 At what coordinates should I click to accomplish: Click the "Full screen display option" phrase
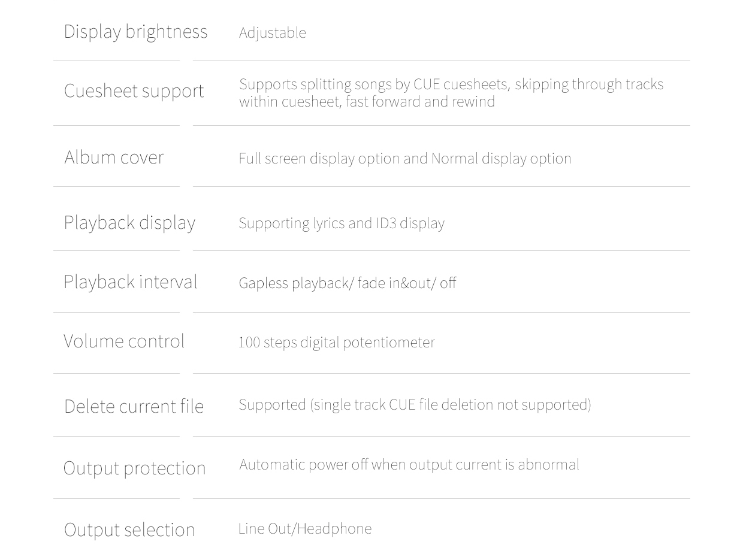(x=319, y=159)
